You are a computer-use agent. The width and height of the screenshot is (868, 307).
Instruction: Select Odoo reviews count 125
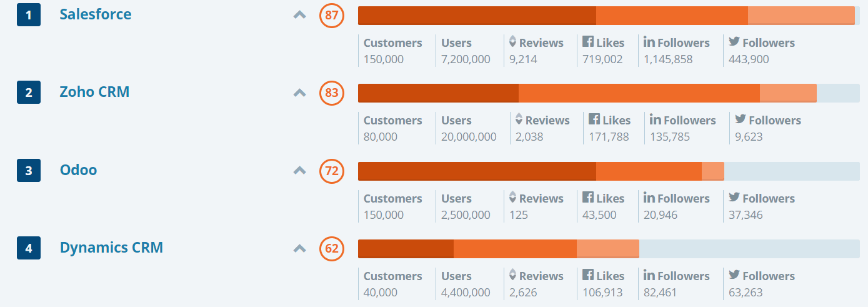pos(519,215)
